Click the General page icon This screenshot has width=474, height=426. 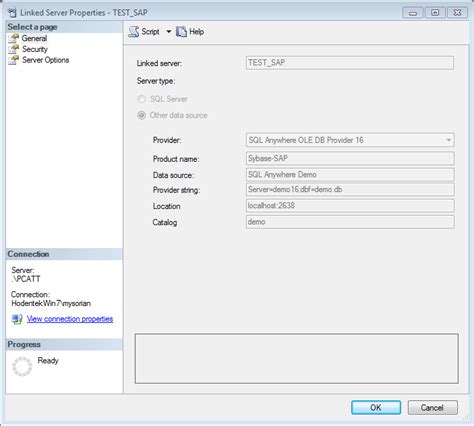pos(14,38)
